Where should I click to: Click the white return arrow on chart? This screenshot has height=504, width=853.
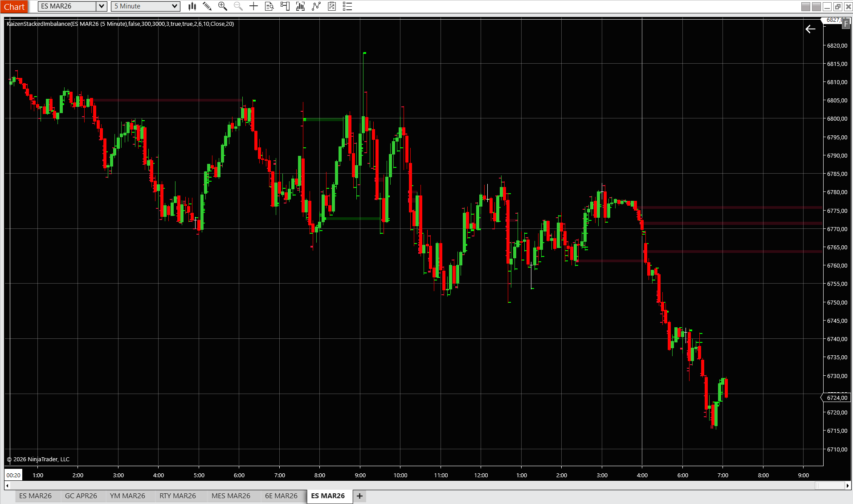point(810,29)
